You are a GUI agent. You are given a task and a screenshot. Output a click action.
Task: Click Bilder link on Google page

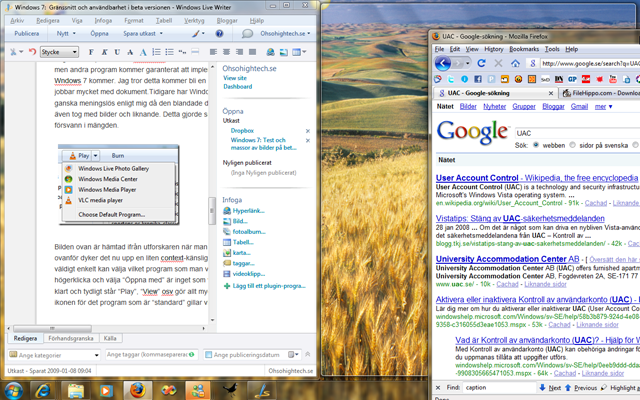[468, 107]
